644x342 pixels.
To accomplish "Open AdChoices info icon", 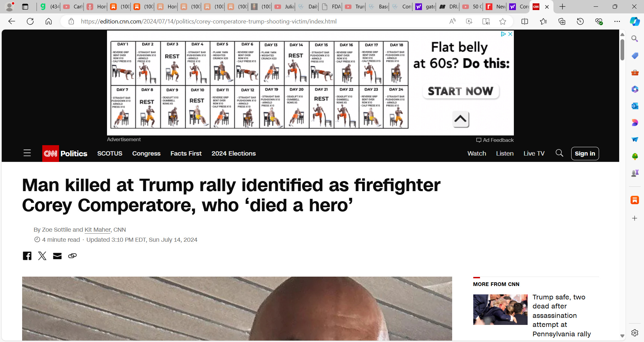I will point(503,34).
